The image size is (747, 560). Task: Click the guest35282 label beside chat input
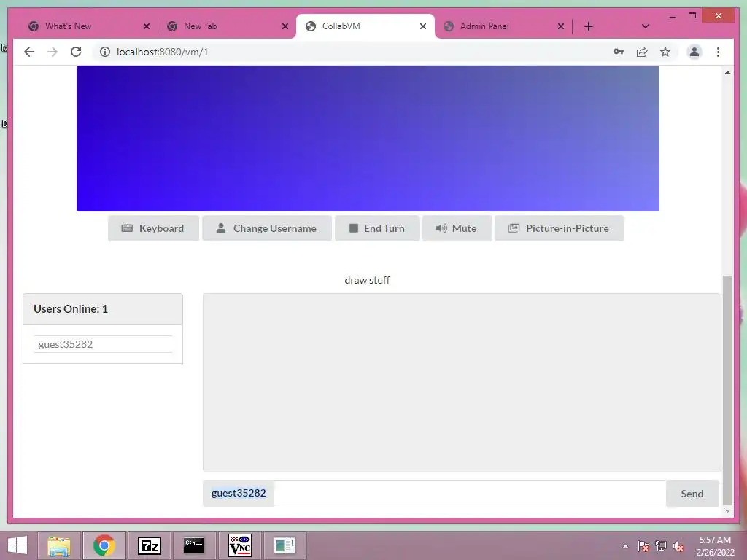pos(239,494)
